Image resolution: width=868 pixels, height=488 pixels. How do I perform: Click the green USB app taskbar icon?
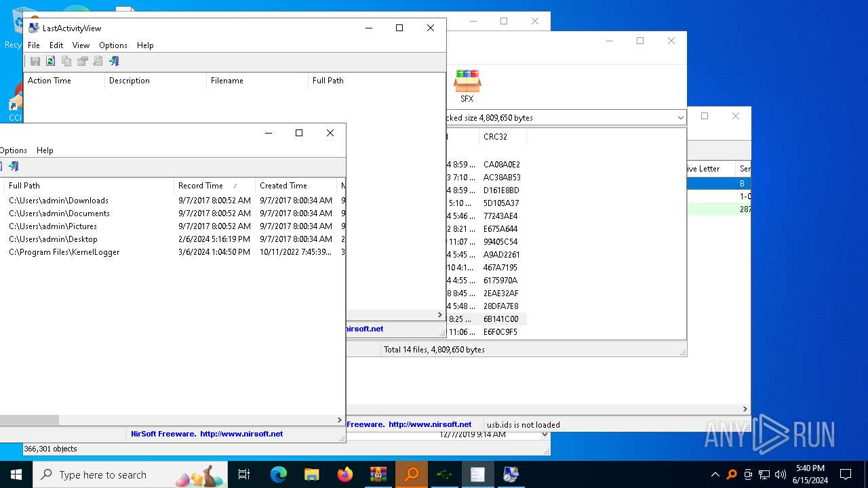click(444, 474)
